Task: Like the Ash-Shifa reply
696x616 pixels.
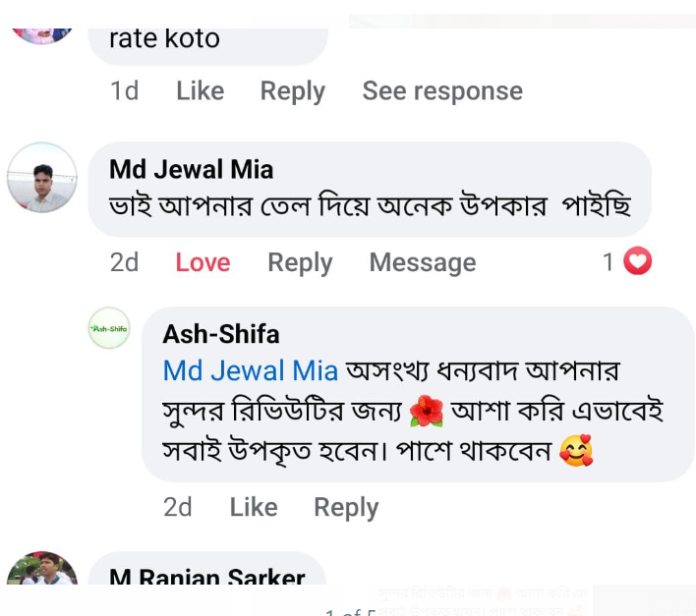Action: pyautogui.click(x=253, y=507)
